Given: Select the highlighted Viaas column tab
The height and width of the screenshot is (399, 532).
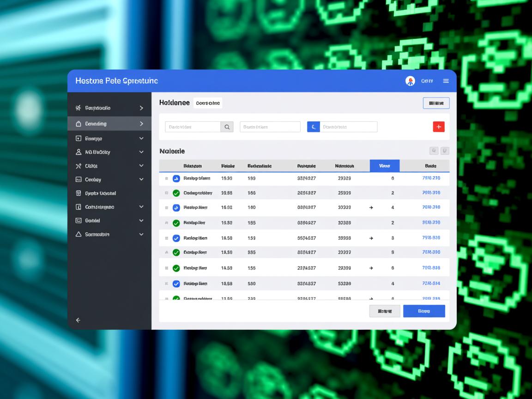Looking at the screenshot, I should [384, 166].
